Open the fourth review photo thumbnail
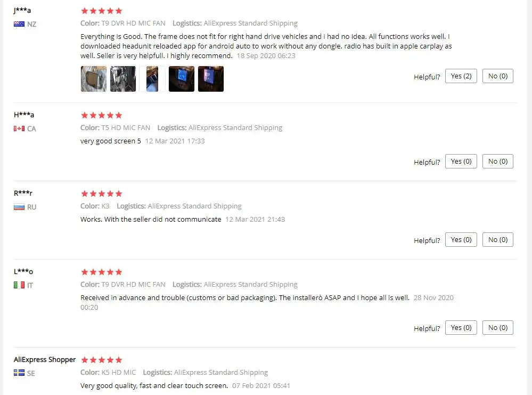 click(x=182, y=79)
